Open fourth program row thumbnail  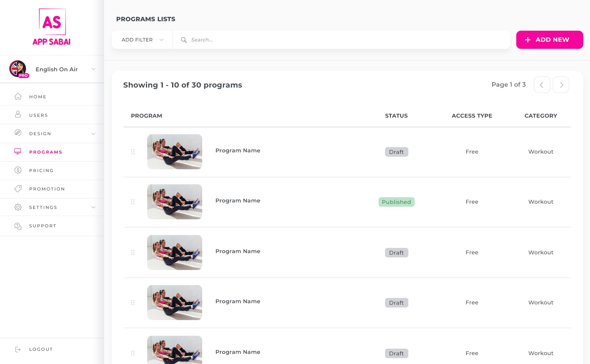(x=175, y=302)
